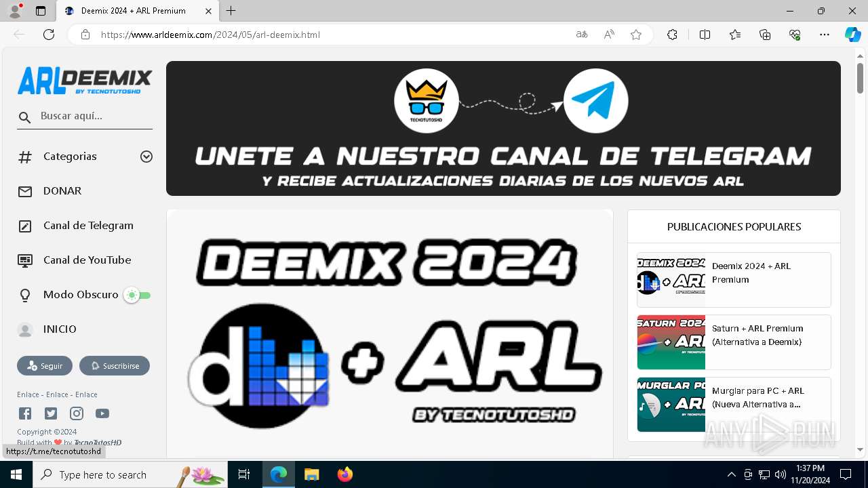The width and height of the screenshot is (868, 488).
Task: Open the Instagram social icon
Action: click(x=77, y=413)
